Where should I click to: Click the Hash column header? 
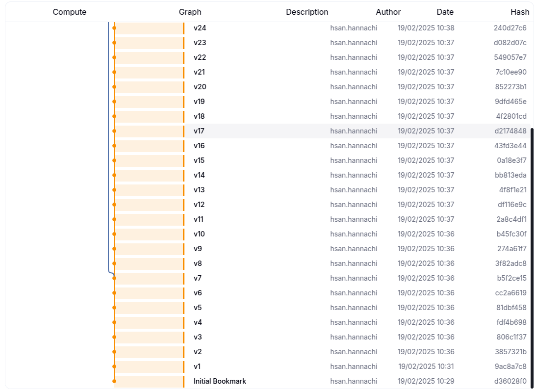(519, 12)
